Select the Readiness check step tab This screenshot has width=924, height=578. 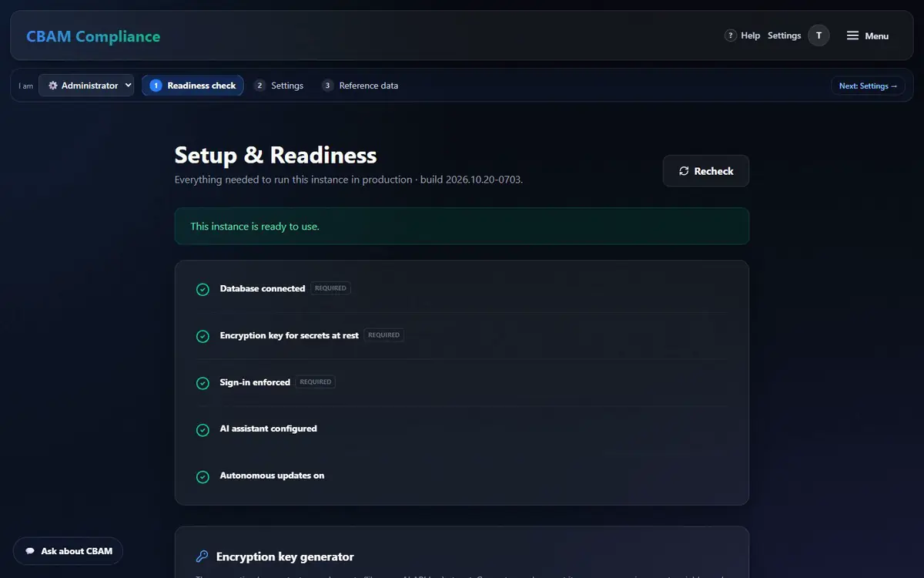coord(192,86)
